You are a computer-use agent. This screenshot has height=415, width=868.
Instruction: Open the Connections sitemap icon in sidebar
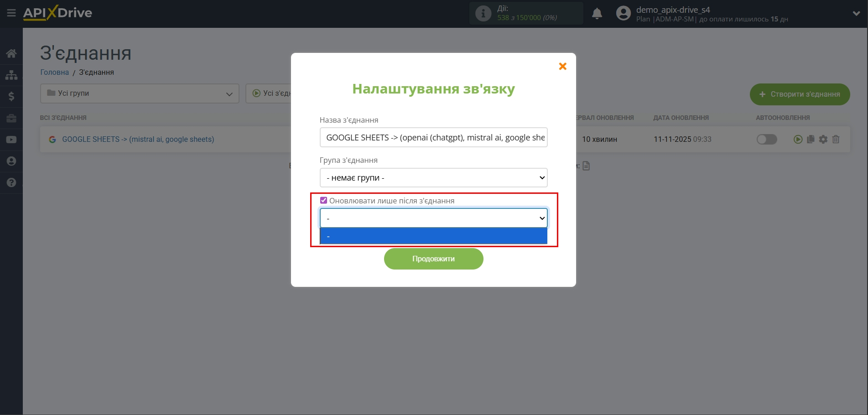(11, 75)
